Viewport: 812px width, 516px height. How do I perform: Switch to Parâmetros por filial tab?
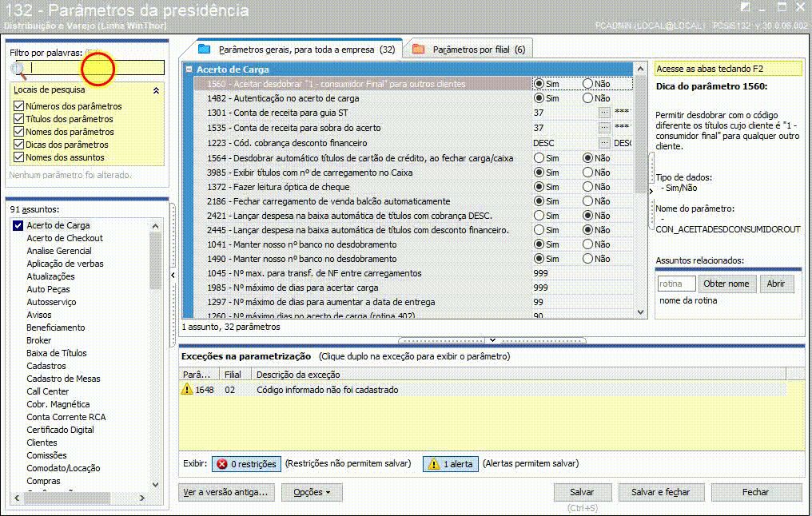pos(468,50)
